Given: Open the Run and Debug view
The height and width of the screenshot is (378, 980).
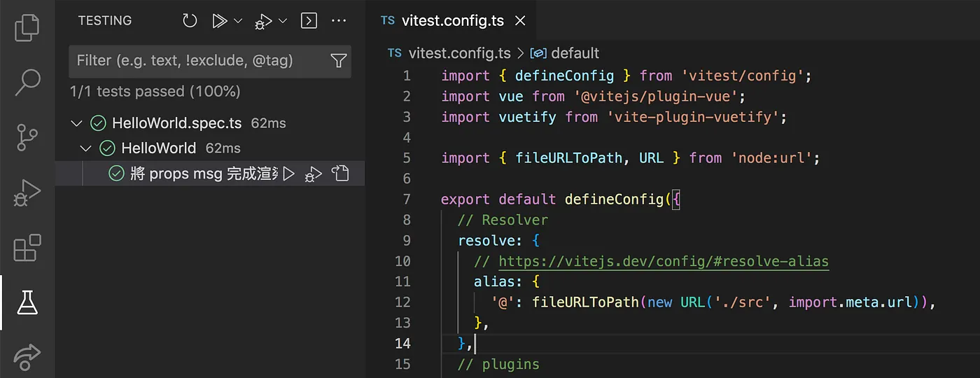Looking at the screenshot, I should [x=27, y=192].
